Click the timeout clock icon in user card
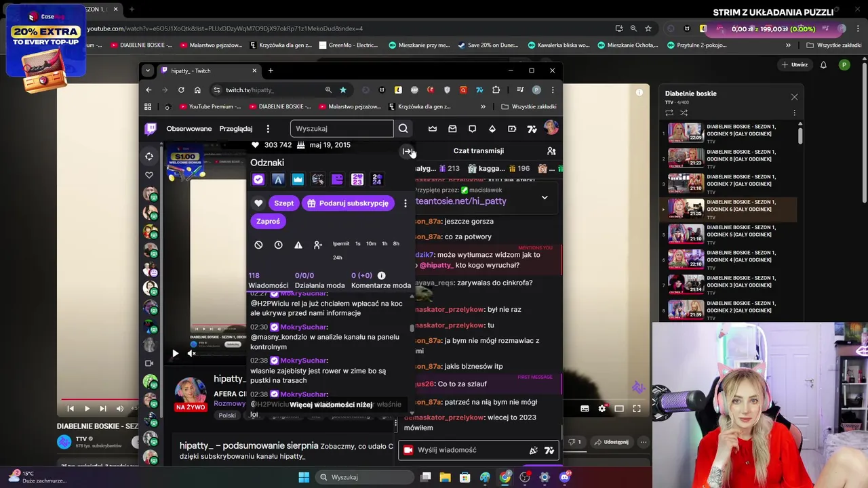The height and width of the screenshot is (488, 868). point(278,245)
